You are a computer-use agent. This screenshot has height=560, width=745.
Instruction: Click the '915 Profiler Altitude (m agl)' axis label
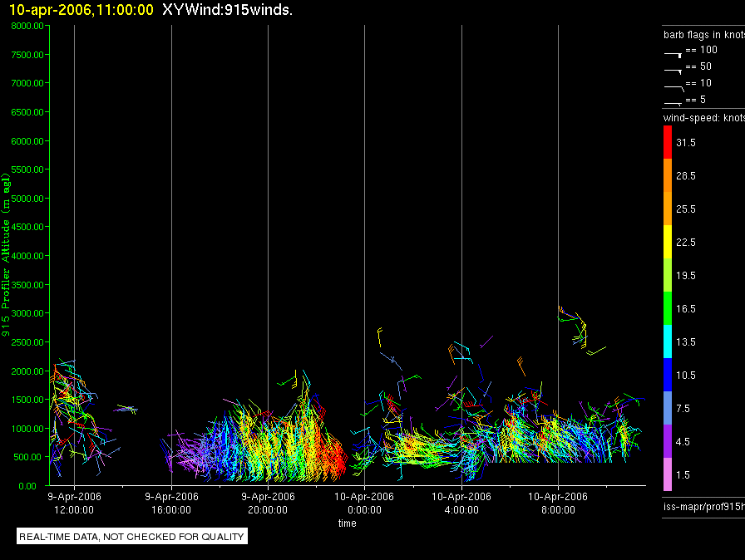click(6, 255)
